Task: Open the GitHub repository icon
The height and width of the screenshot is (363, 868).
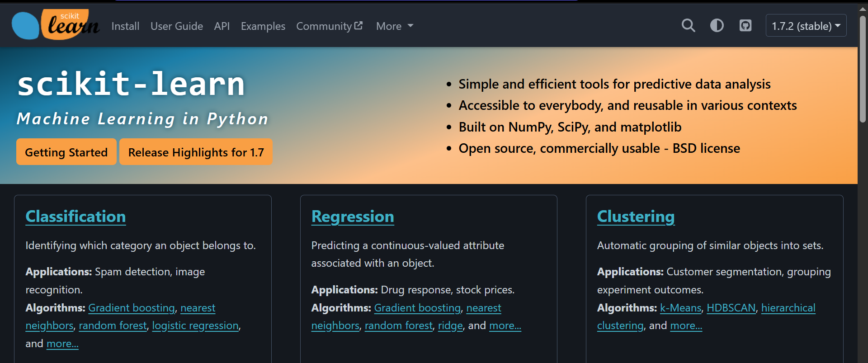Action: click(745, 25)
